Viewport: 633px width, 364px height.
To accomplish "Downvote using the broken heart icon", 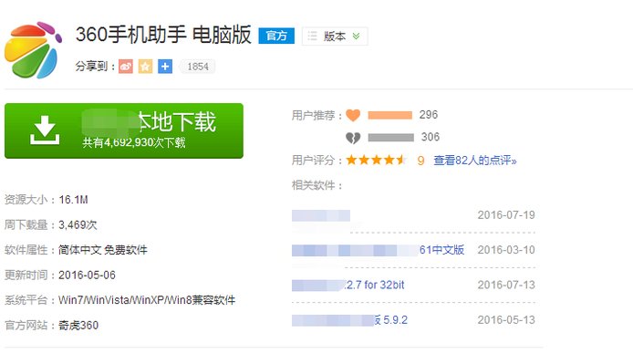I will tap(353, 138).
